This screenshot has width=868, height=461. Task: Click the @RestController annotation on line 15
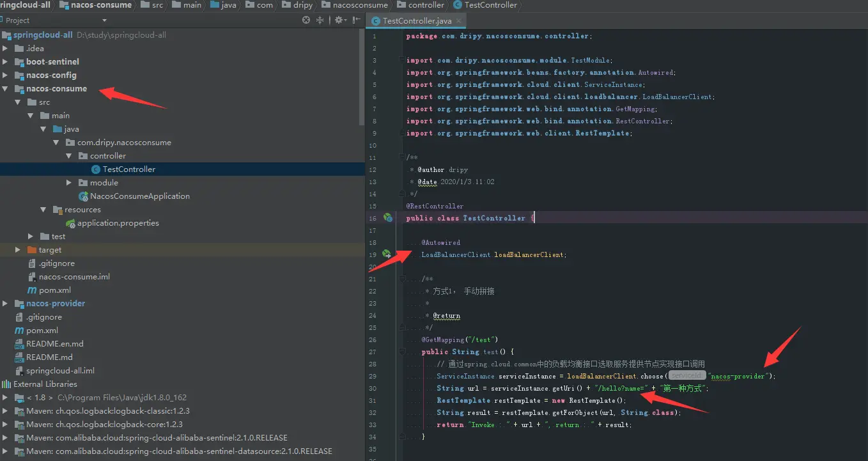(x=435, y=206)
